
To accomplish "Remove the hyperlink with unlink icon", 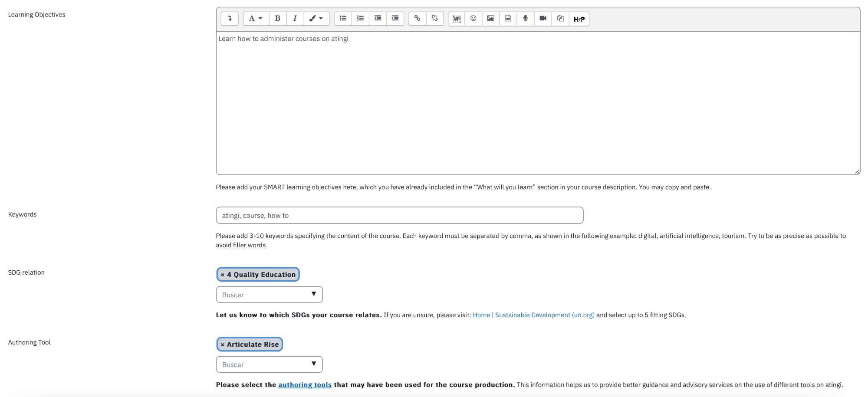I will (434, 19).
